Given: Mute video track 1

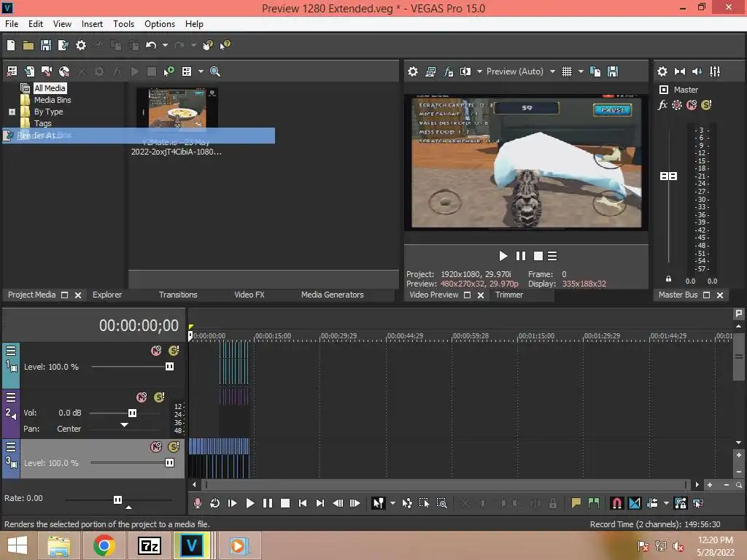Looking at the screenshot, I should click(156, 351).
